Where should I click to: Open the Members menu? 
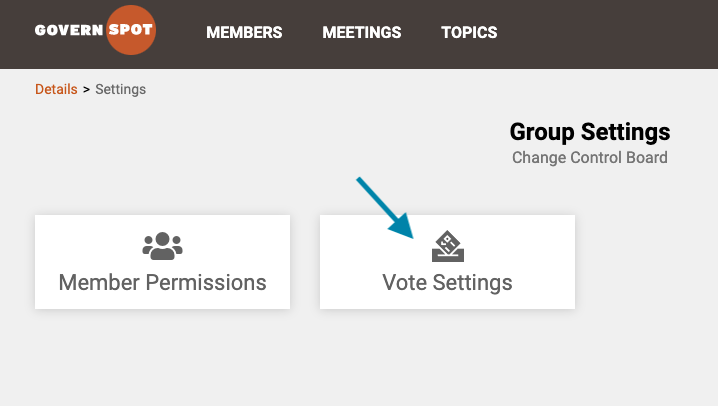click(244, 32)
